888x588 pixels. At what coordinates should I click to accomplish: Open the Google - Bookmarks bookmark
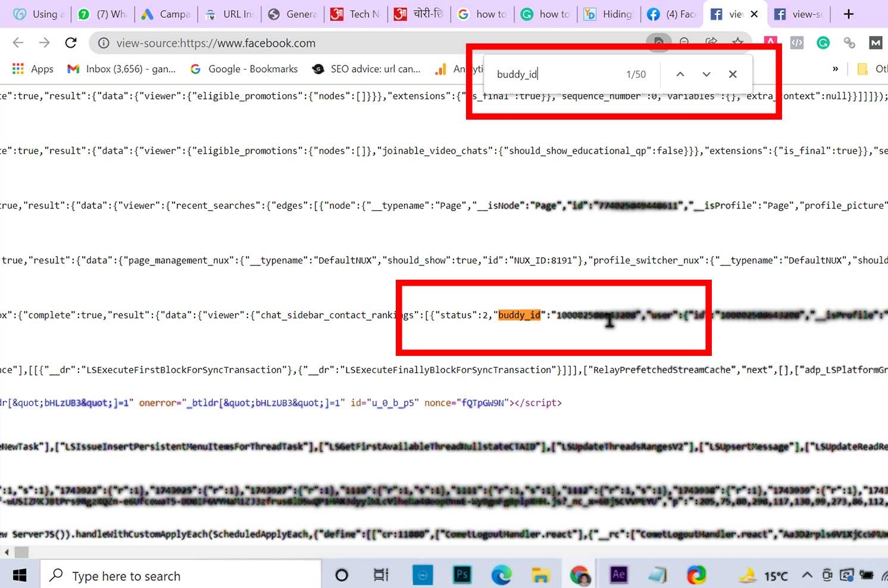244,69
